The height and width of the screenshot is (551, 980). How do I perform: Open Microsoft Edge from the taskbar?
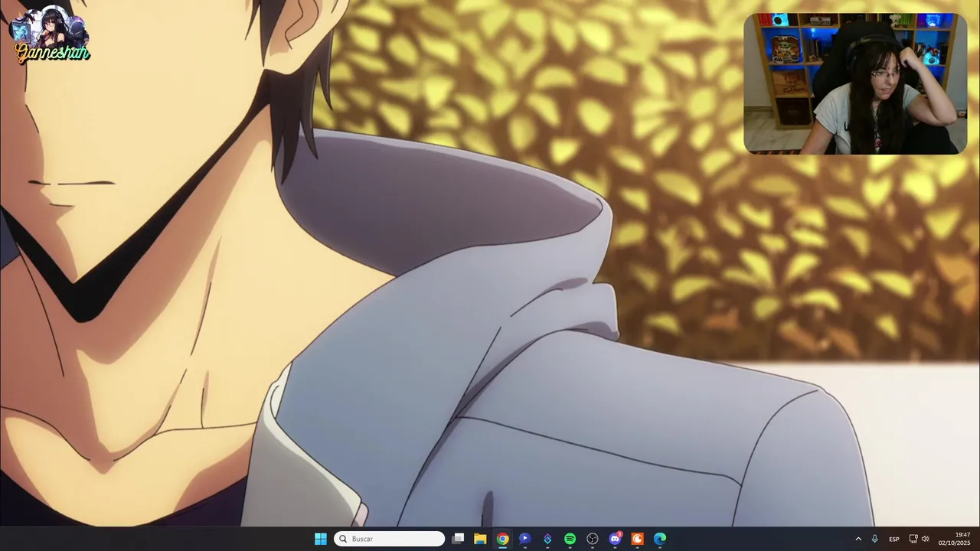click(x=660, y=539)
